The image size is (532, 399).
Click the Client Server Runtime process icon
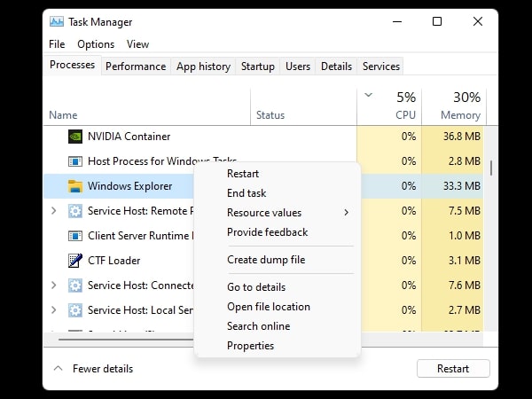[x=75, y=236]
